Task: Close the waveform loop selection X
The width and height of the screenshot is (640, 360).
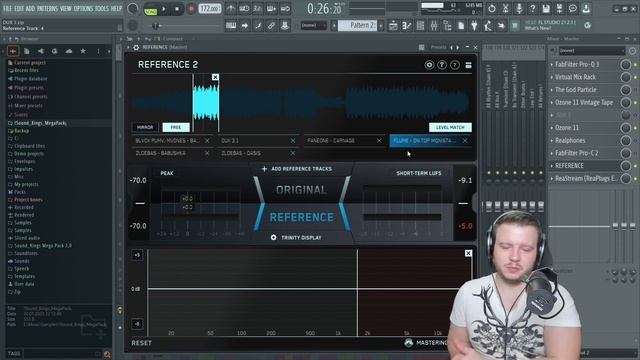Action: click(215, 77)
